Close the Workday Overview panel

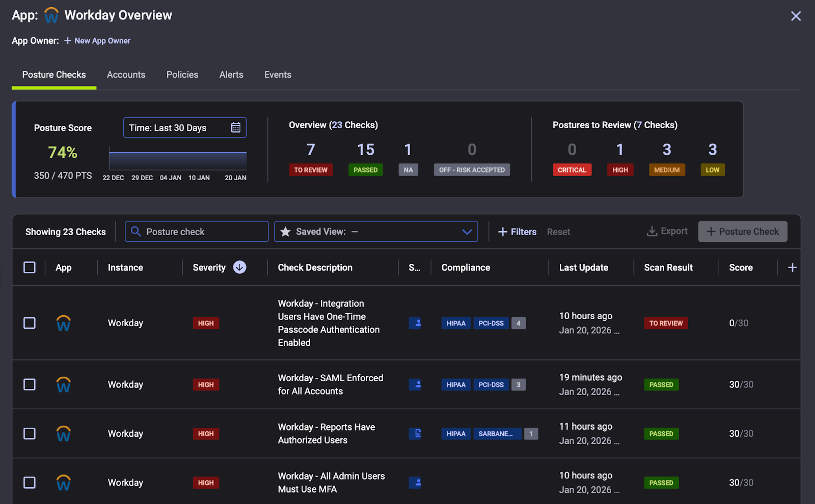[796, 16]
